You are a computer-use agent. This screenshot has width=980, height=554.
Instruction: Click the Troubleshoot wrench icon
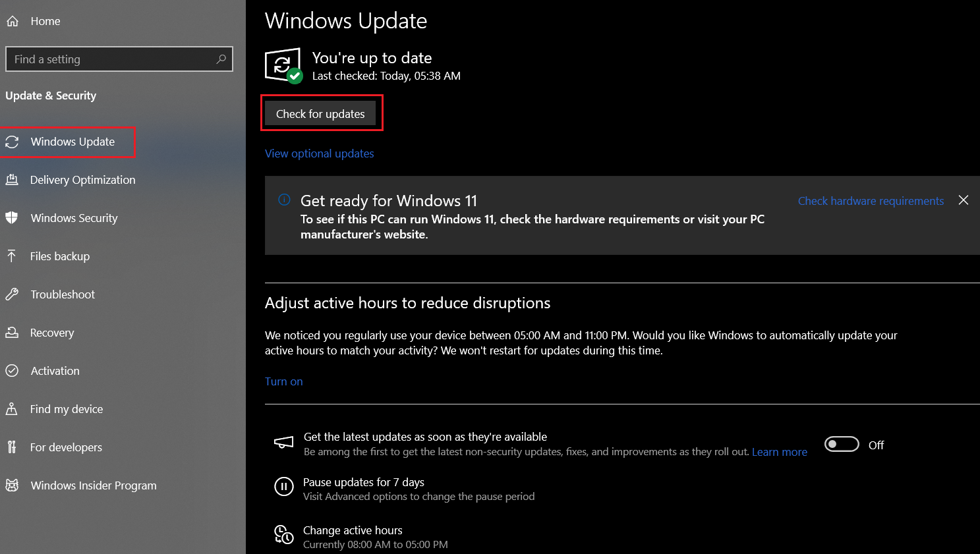[12, 294]
